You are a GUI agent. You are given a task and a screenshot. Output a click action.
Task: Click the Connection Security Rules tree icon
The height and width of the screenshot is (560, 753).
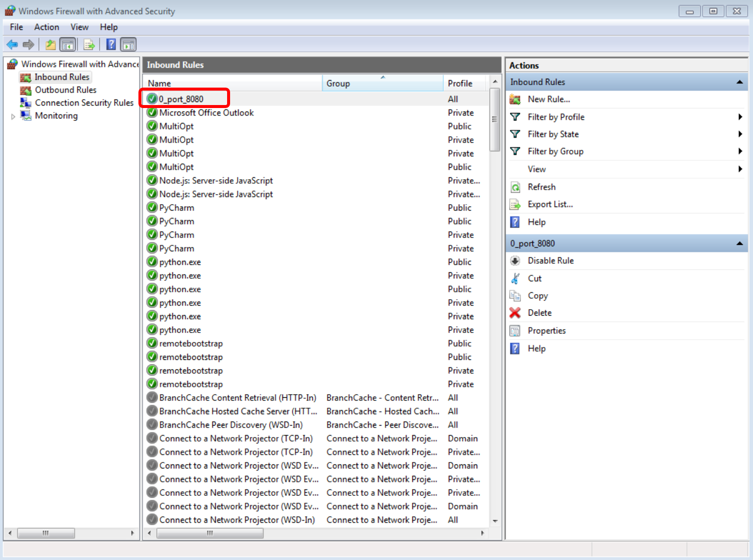[x=25, y=103]
